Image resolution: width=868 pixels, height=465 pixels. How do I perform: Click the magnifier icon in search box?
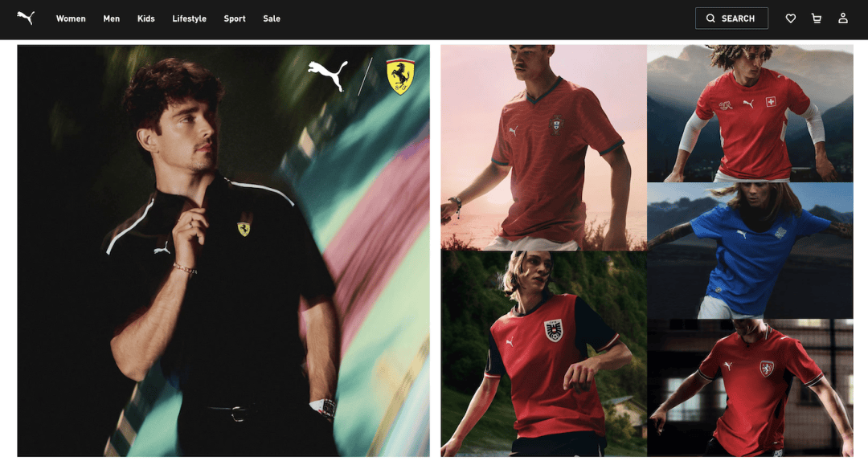(710, 18)
